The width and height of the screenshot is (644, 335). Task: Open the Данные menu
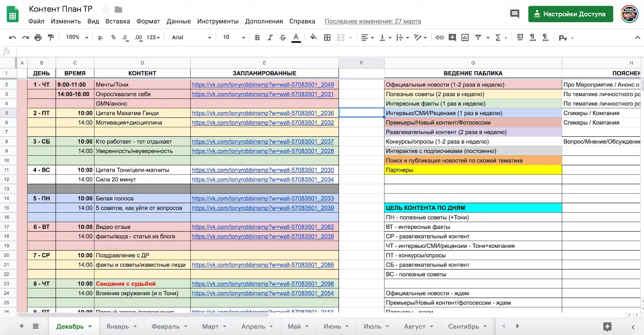[179, 21]
